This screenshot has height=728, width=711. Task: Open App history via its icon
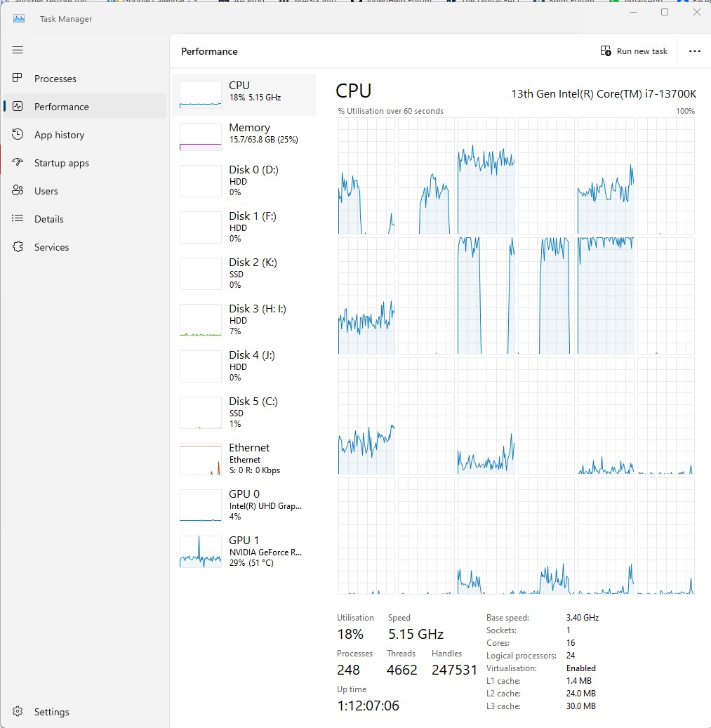[x=18, y=135]
